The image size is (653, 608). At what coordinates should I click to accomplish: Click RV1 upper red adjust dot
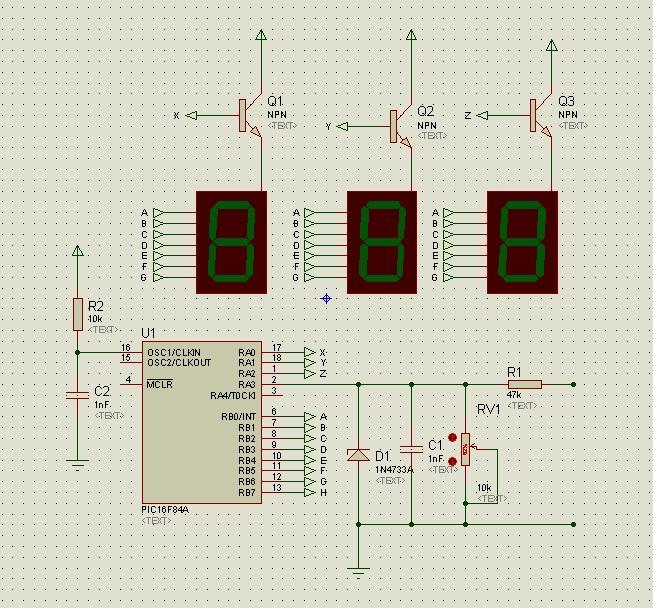coord(452,437)
